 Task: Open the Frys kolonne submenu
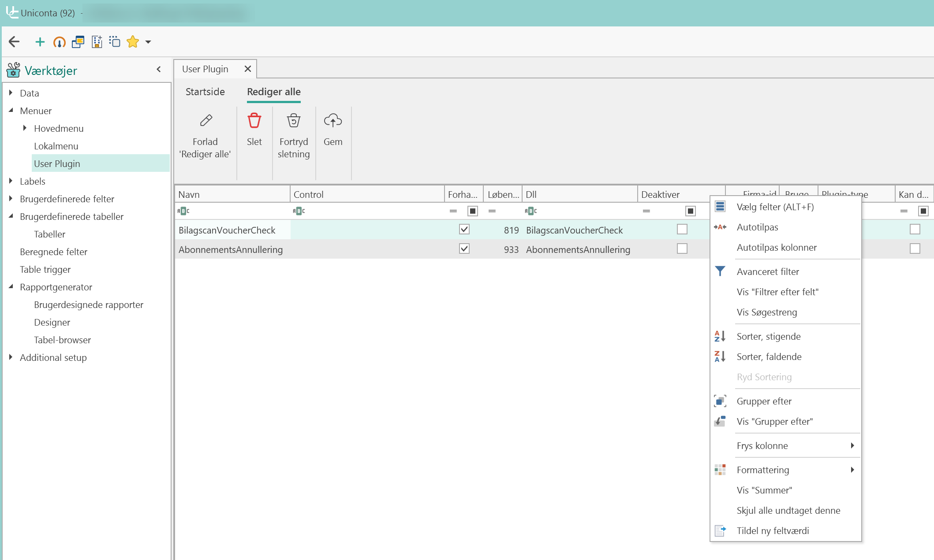786,445
